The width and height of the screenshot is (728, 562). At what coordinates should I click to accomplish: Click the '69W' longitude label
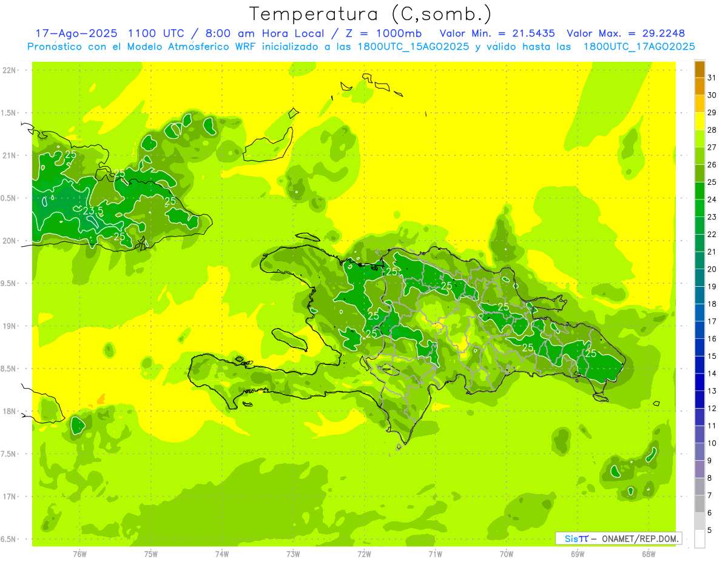click(578, 554)
